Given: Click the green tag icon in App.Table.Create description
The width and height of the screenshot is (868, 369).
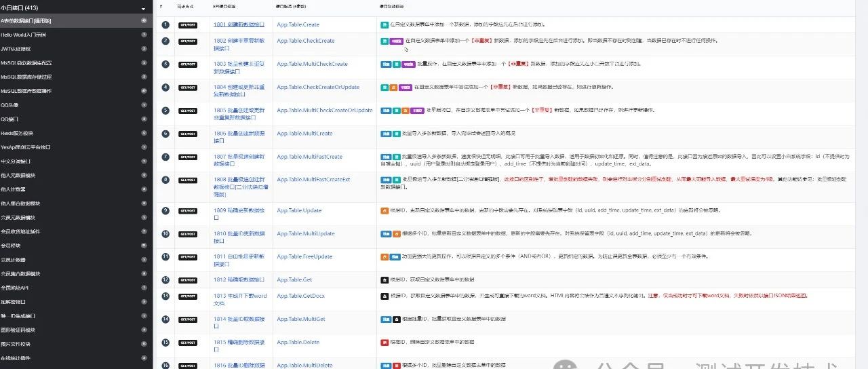Looking at the screenshot, I should [384, 24].
